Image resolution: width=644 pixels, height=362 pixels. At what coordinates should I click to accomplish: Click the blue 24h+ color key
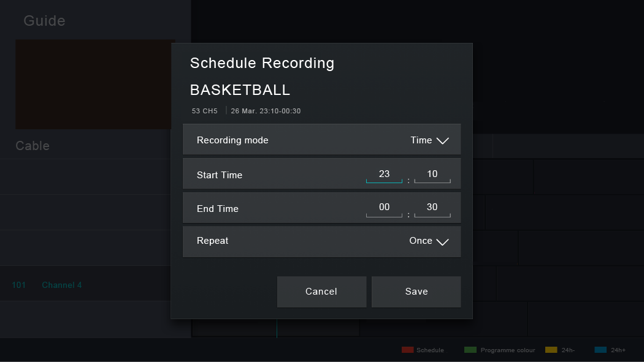click(600, 350)
